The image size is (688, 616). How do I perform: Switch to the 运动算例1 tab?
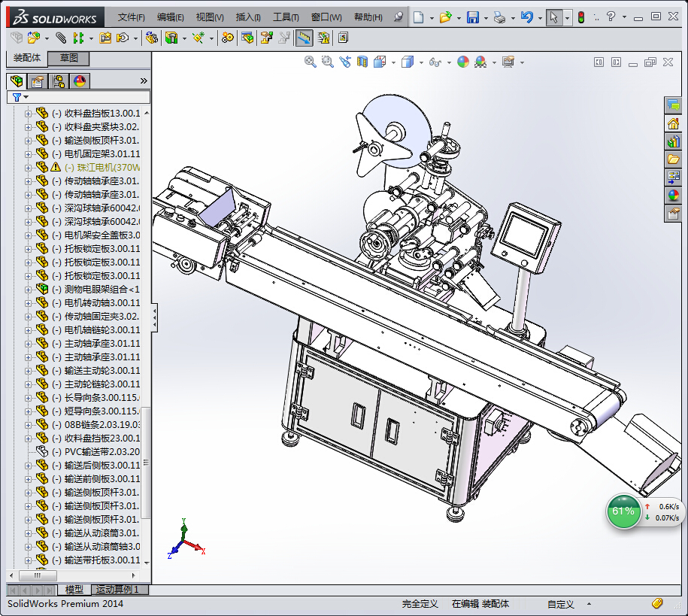[118, 590]
